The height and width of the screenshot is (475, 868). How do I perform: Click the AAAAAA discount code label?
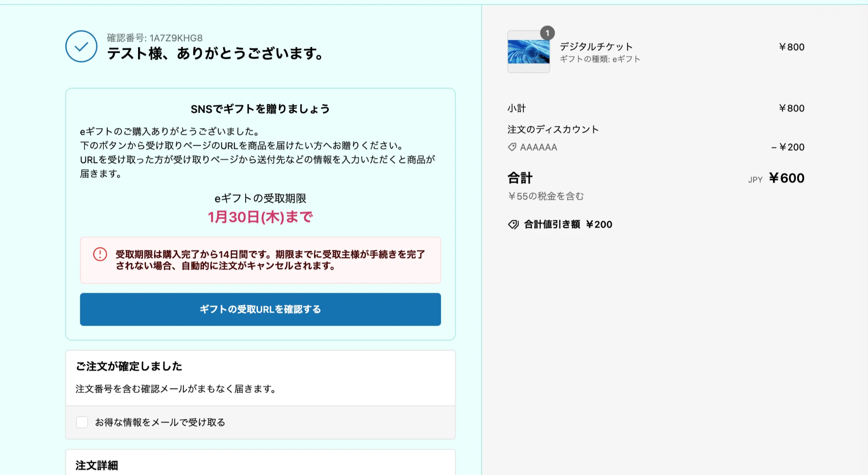tap(539, 147)
